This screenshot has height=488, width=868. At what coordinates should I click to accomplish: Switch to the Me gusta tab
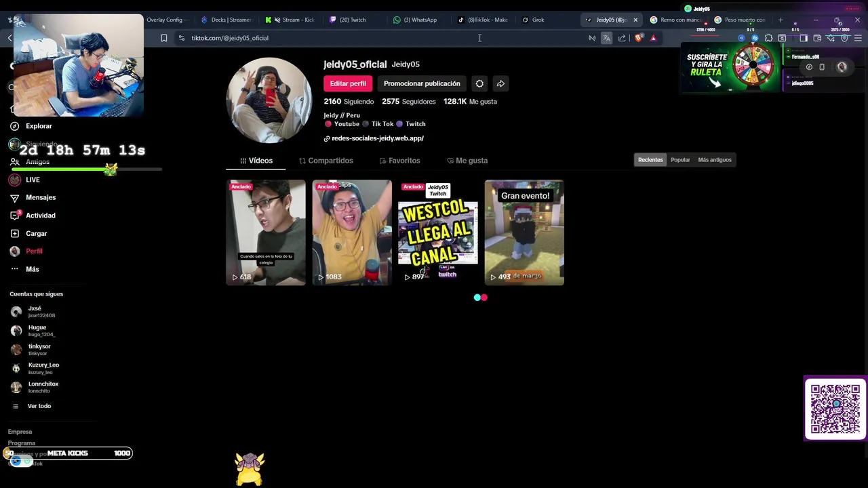point(467,161)
